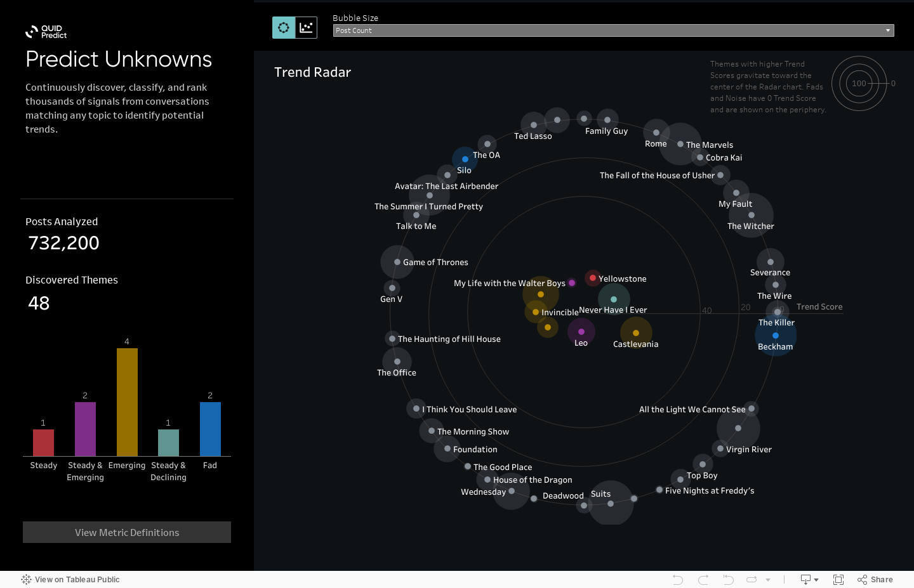Open View on Tableau Public link
The height and width of the screenshot is (588, 914).
tap(70, 579)
